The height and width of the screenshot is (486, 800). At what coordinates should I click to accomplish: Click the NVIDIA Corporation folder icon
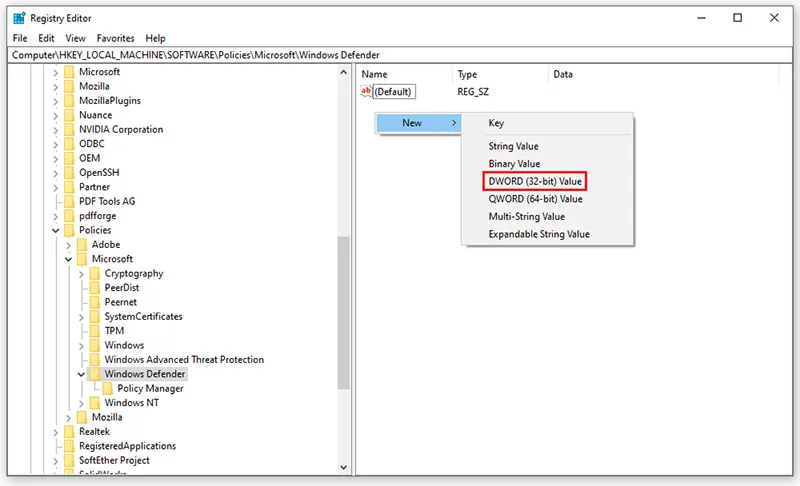coord(69,130)
